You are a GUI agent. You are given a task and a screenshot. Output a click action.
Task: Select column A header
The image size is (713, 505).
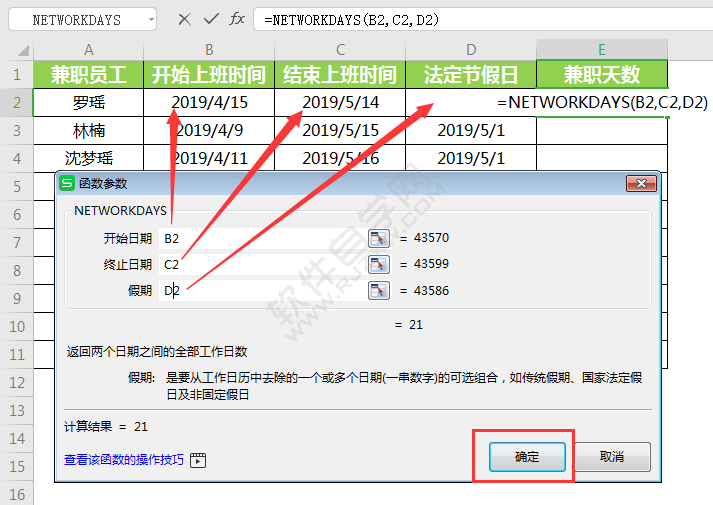point(89,50)
